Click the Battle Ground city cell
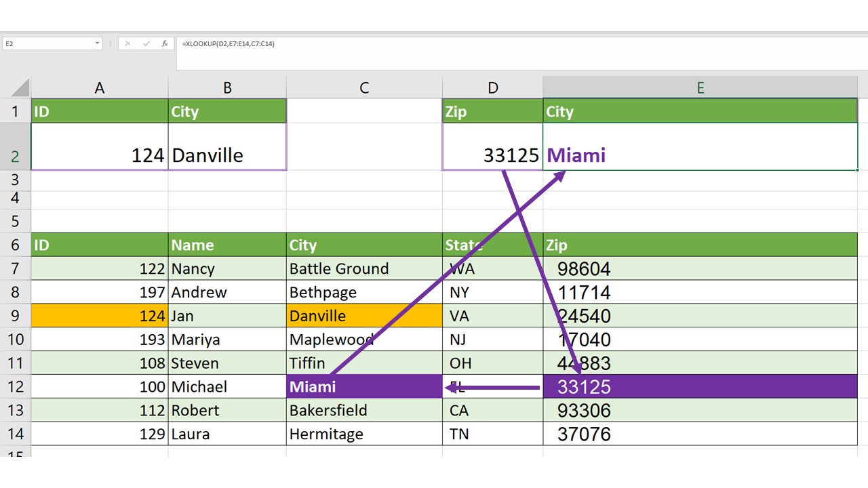Screen dimensions: 868x488 (x=364, y=268)
